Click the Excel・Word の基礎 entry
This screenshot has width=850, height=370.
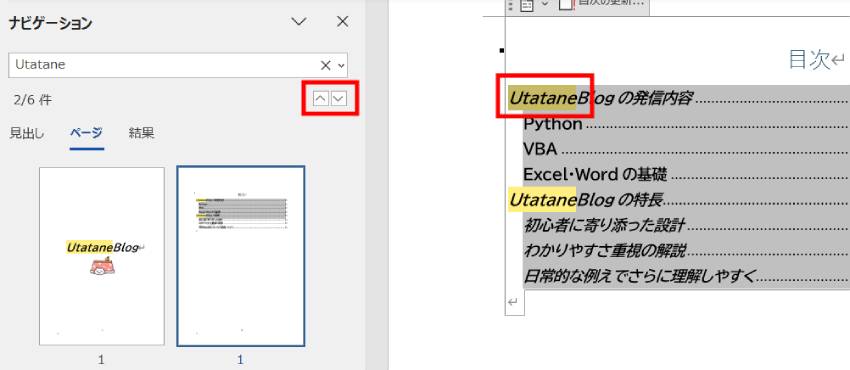click(595, 174)
